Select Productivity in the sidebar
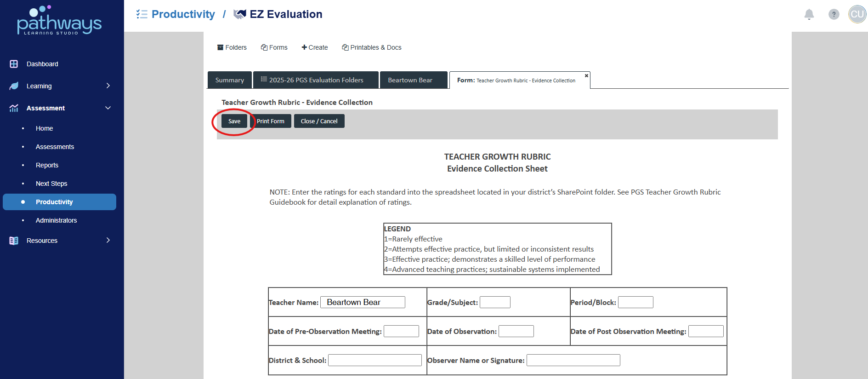Screen dimensions: 868x379 59,202
